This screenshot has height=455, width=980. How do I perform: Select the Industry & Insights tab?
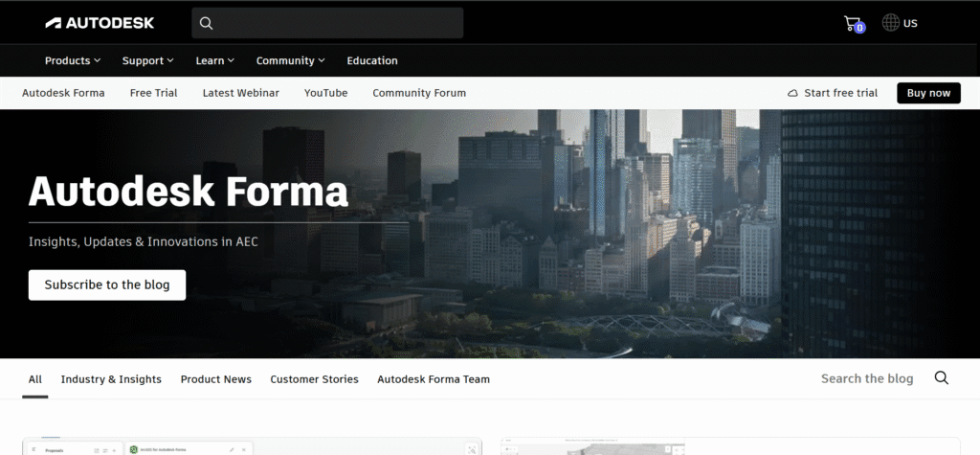click(111, 379)
